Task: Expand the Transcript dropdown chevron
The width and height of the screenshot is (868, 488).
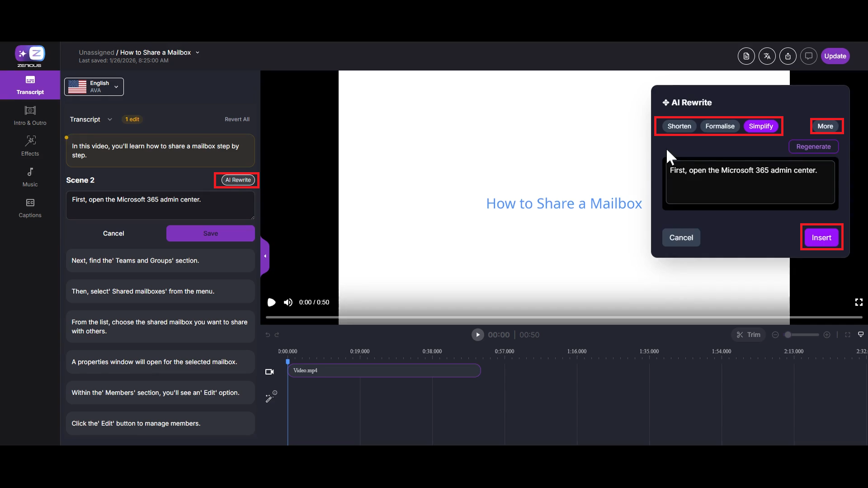Action: pos(110,119)
